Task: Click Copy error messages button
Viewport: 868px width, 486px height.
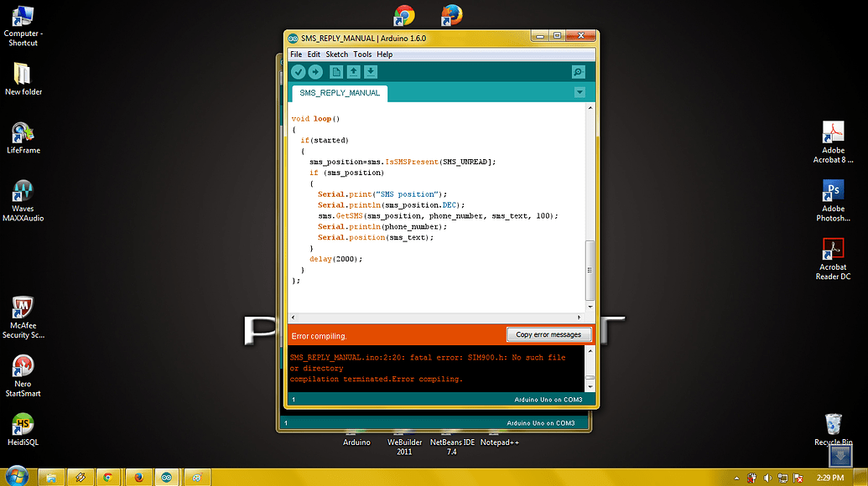Action: tap(548, 334)
